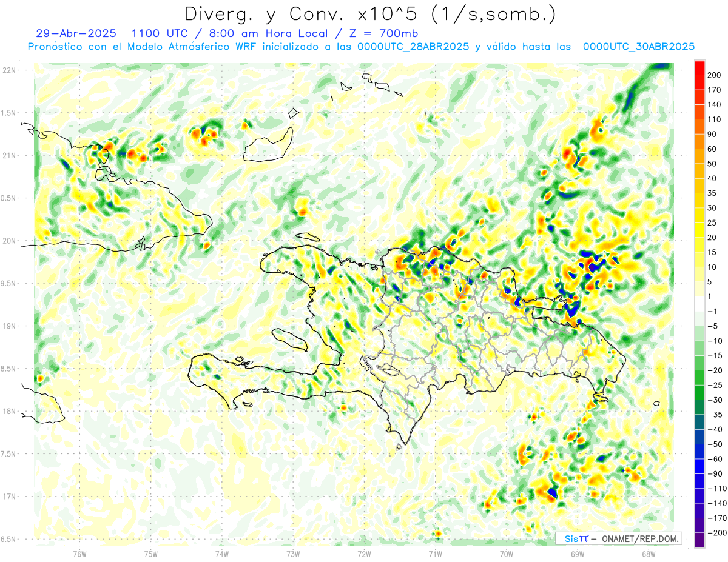
Task: Click the 76W longitude label
Action: point(79,554)
